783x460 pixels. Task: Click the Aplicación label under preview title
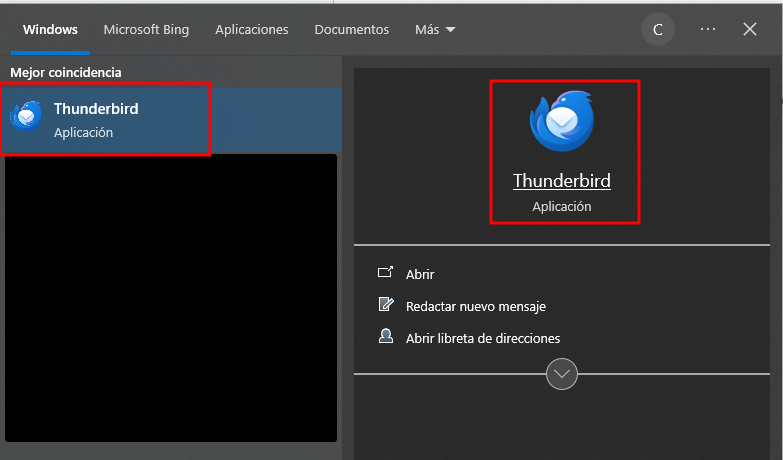coord(562,207)
